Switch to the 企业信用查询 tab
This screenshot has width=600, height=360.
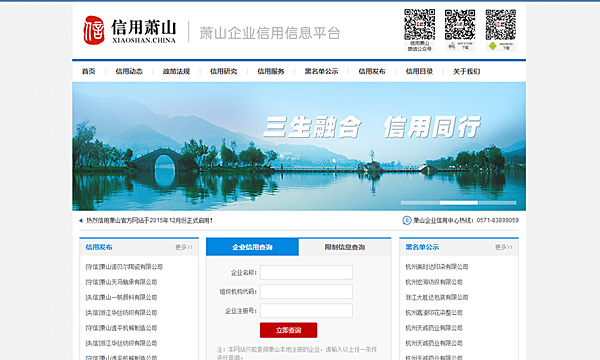pos(252,247)
